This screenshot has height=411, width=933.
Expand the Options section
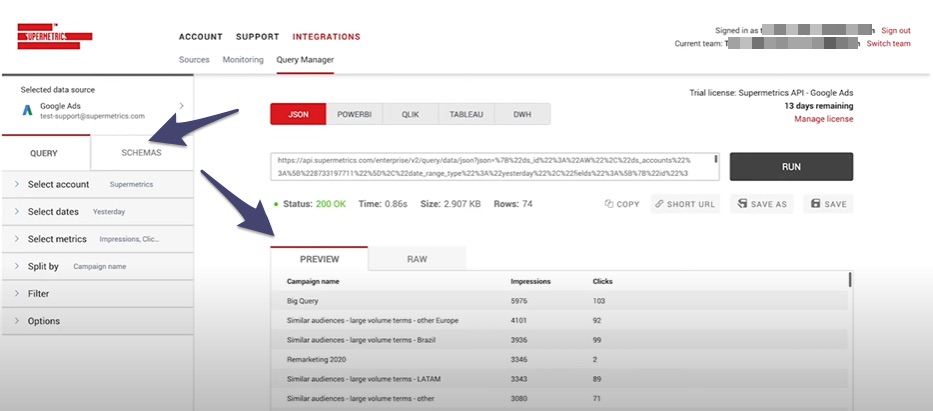[x=98, y=321]
